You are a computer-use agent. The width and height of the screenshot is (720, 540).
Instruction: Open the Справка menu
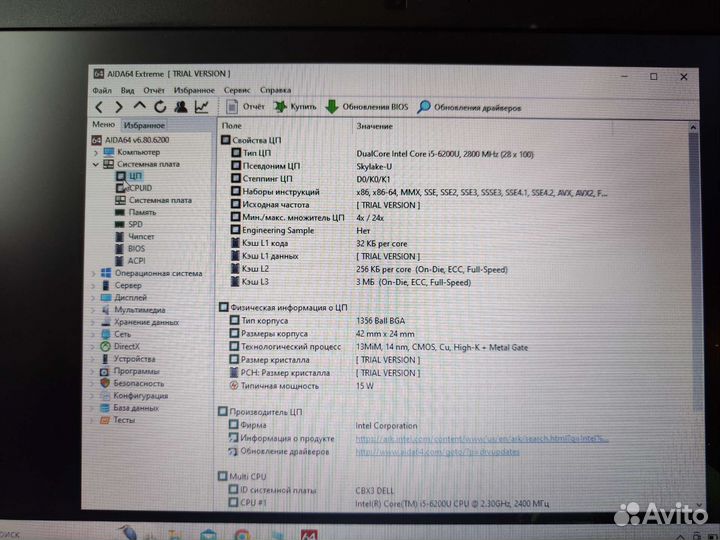276,90
